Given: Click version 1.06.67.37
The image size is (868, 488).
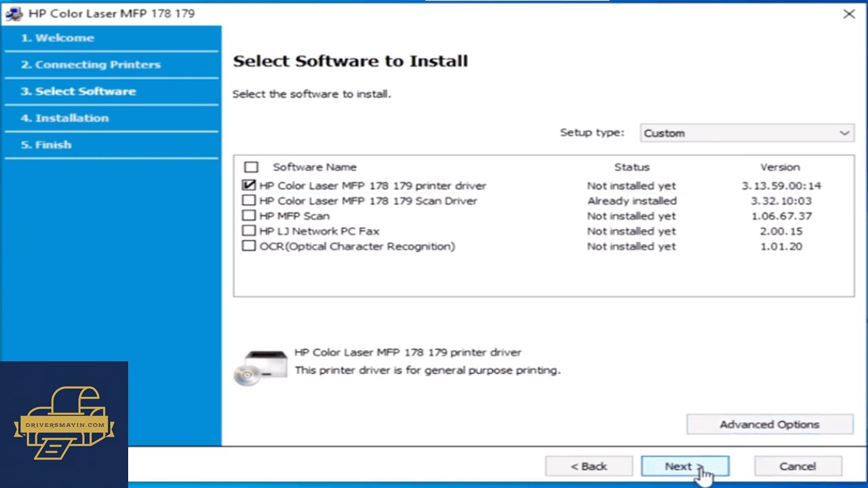Looking at the screenshot, I should point(781,216).
